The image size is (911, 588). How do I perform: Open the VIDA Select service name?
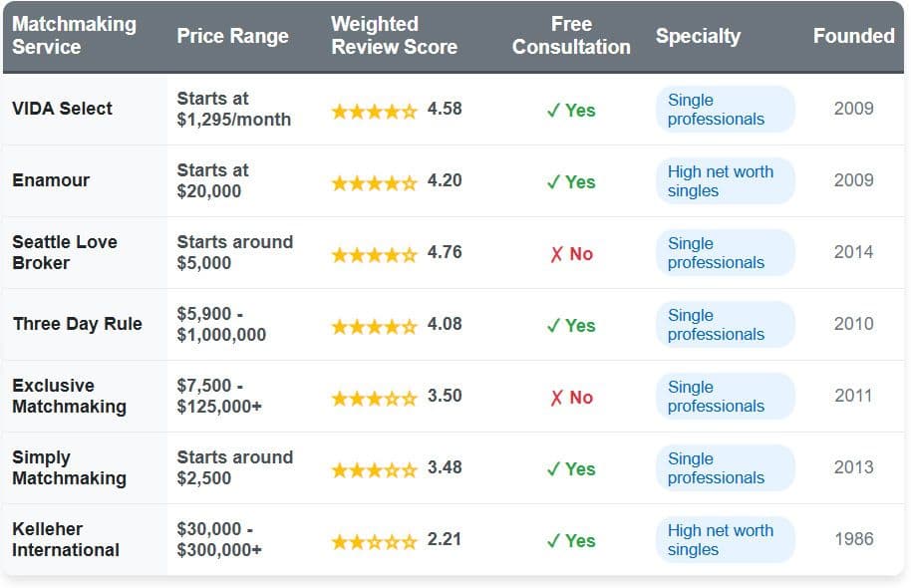click(62, 109)
